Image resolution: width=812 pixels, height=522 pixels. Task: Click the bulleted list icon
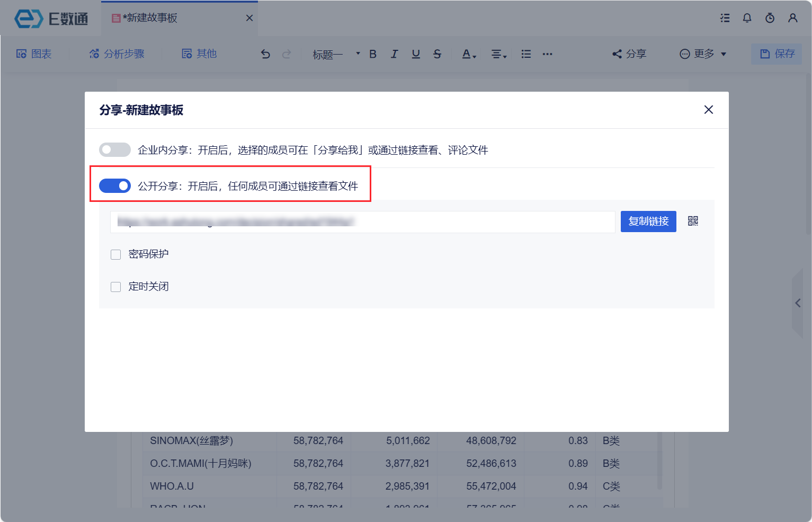coord(526,54)
